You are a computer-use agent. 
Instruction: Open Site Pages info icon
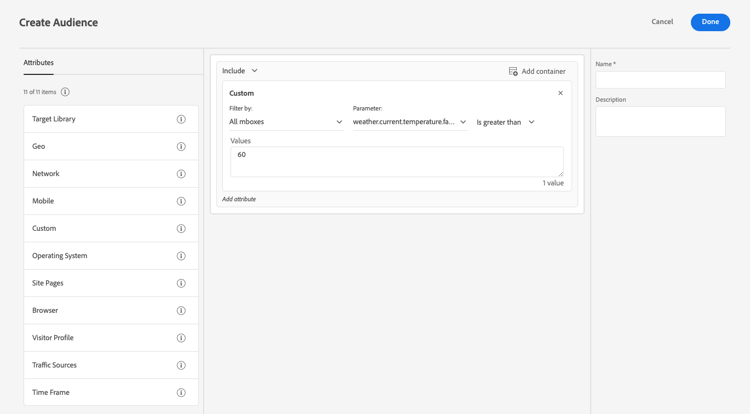[181, 283]
